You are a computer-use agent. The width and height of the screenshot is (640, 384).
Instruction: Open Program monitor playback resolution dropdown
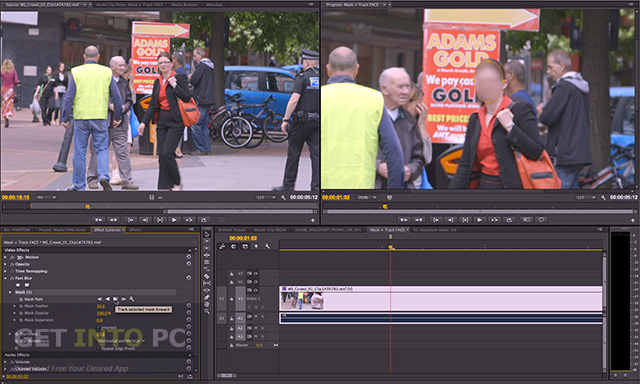pos(585,198)
